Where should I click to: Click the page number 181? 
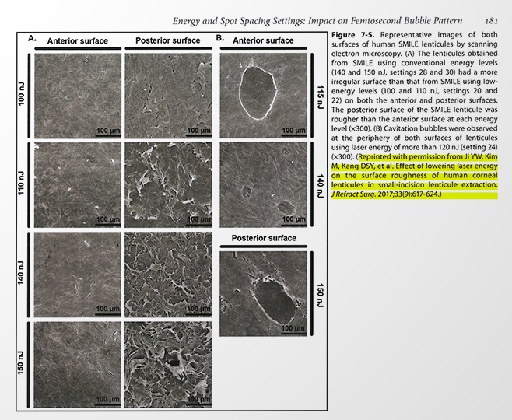click(489, 20)
